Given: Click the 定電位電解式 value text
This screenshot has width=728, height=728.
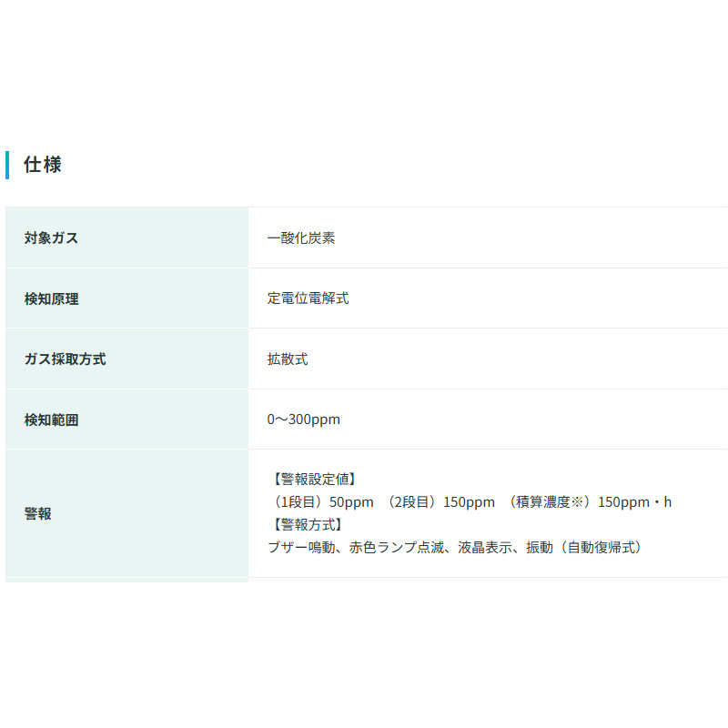Looking at the screenshot, I should tap(308, 298).
